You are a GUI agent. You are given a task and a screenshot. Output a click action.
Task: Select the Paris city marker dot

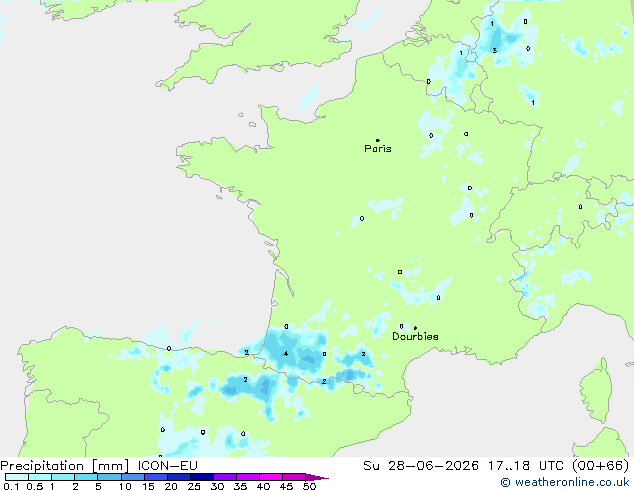(x=378, y=140)
